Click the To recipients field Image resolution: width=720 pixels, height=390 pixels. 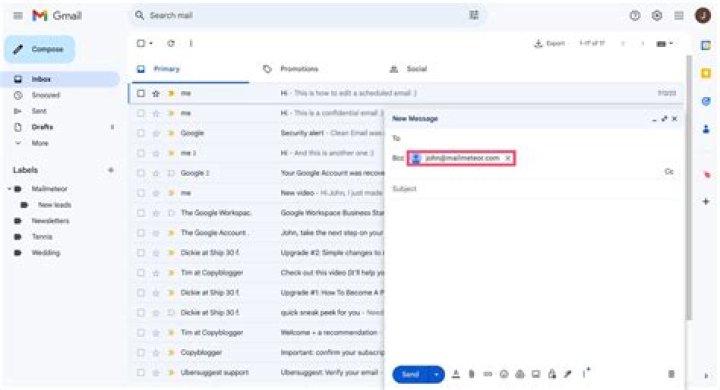pyautogui.click(x=533, y=138)
